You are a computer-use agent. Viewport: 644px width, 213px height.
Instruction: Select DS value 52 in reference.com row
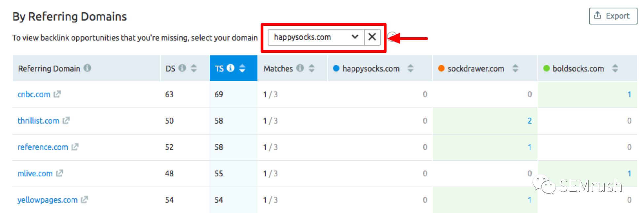coord(169,147)
